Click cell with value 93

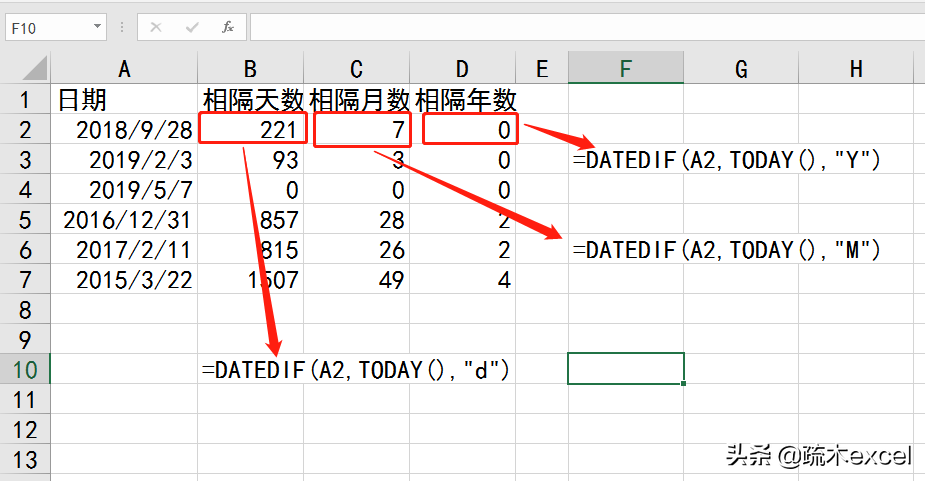(250, 159)
